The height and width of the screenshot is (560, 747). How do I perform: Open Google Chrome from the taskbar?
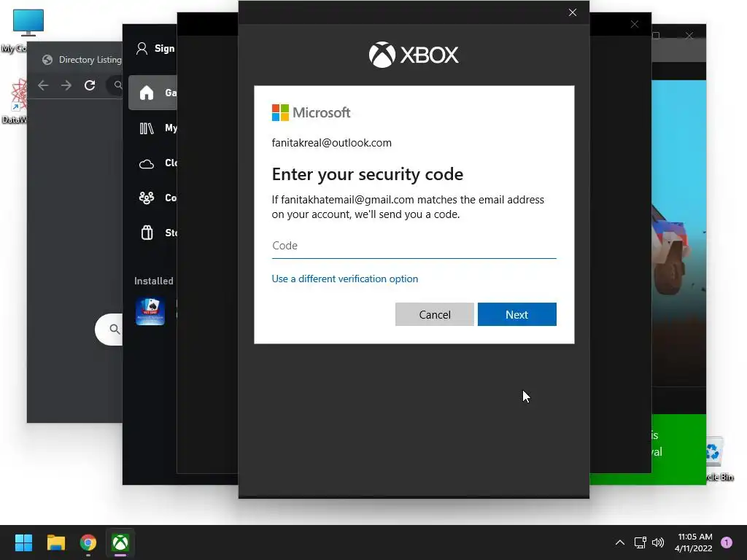click(x=88, y=542)
